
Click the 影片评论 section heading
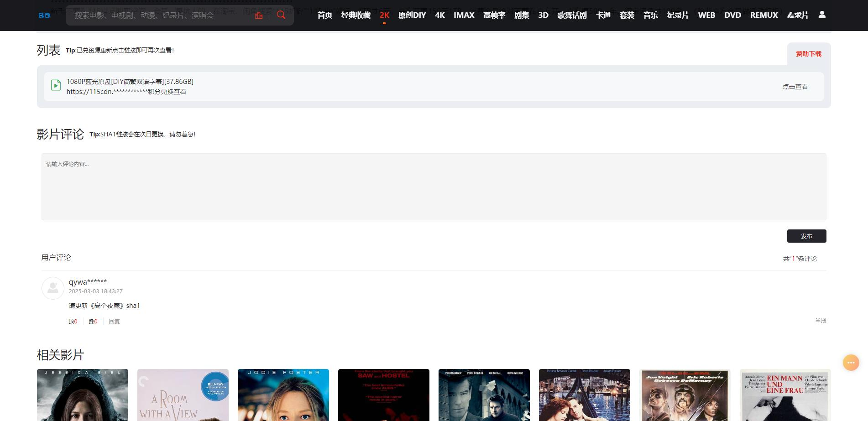[60, 134]
